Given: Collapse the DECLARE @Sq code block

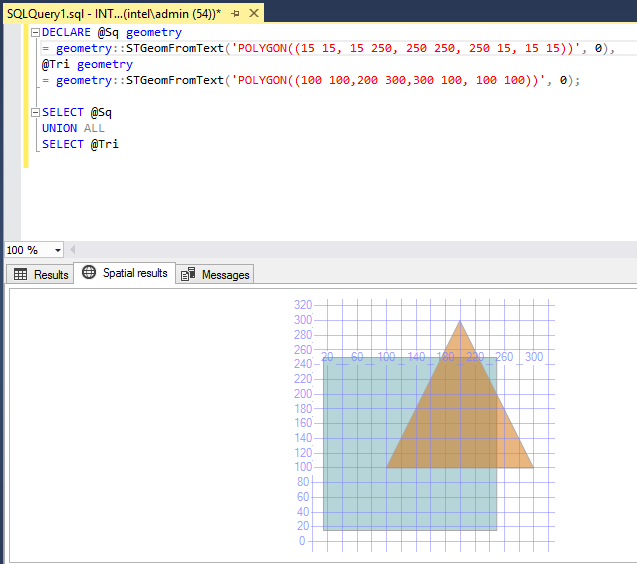Looking at the screenshot, I should (x=35, y=33).
